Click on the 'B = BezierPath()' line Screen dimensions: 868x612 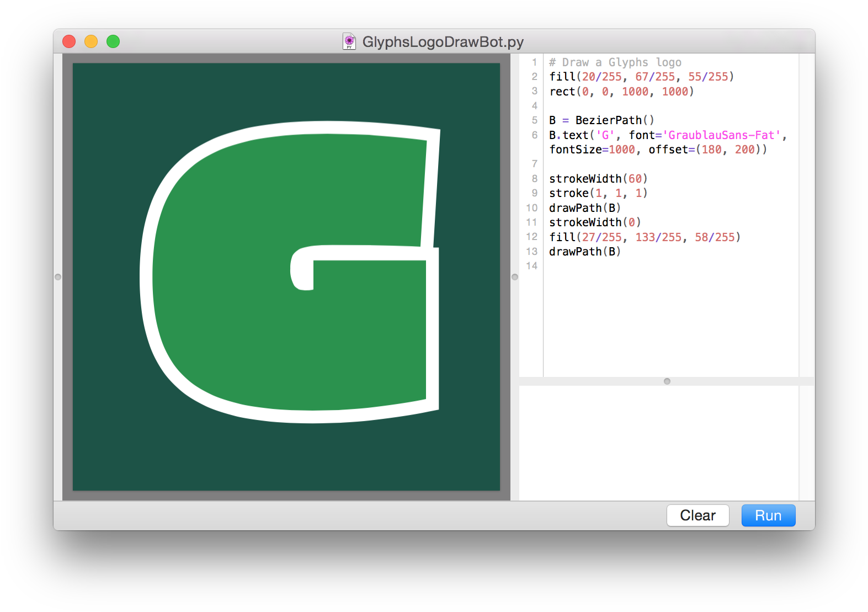click(602, 120)
